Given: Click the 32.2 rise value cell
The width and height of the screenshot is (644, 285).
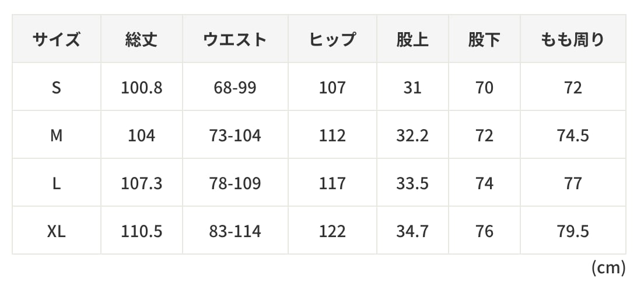Looking at the screenshot, I should (x=412, y=135).
